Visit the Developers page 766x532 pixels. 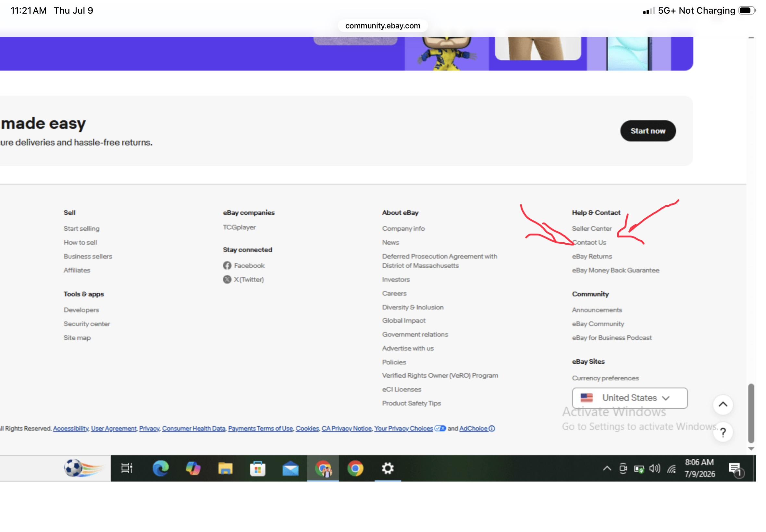coord(81,310)
